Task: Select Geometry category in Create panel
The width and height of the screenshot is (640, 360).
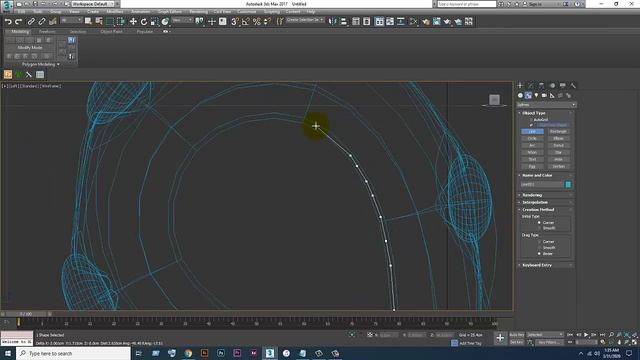Action: (520, 95)
